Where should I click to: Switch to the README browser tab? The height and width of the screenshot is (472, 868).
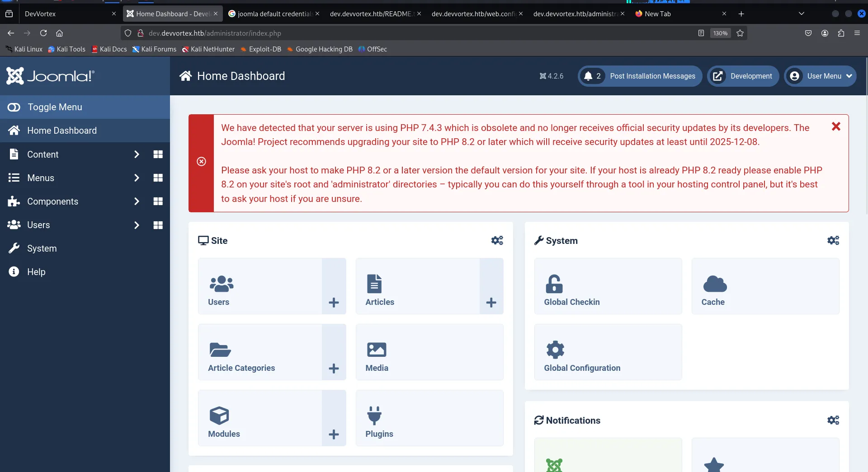[x=375, y=14]
